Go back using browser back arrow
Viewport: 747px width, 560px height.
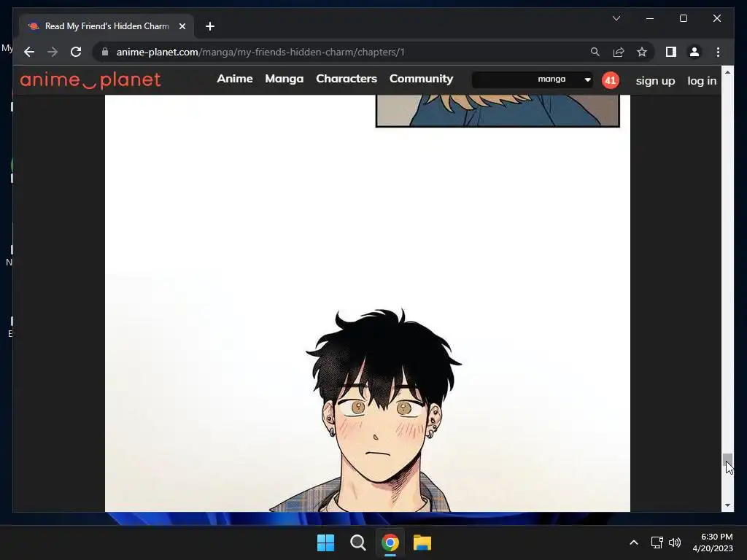pyautogui.click(x=29, y=52)
